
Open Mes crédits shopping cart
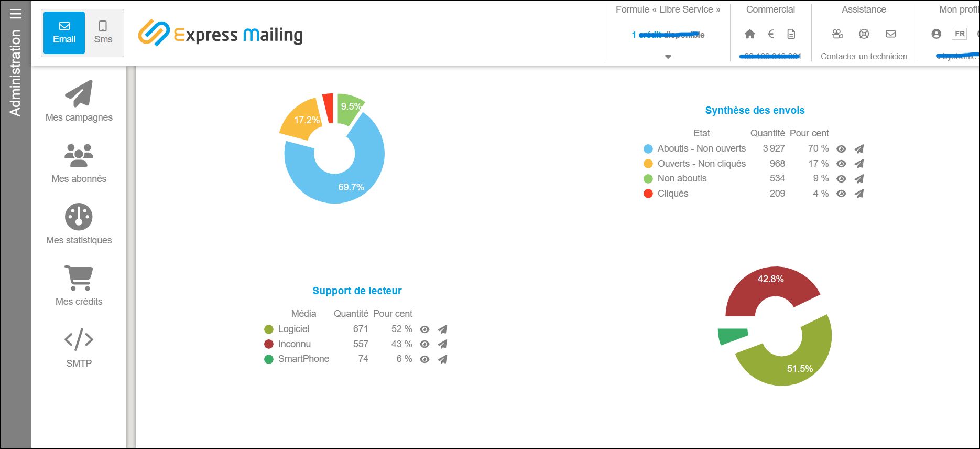coord(79,278)
